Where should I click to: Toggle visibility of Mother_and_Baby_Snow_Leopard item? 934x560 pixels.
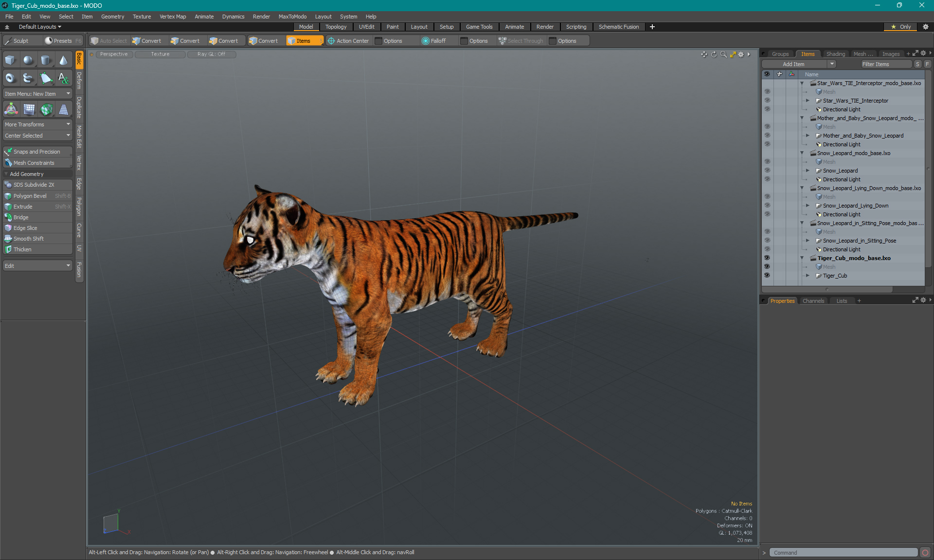767,136
